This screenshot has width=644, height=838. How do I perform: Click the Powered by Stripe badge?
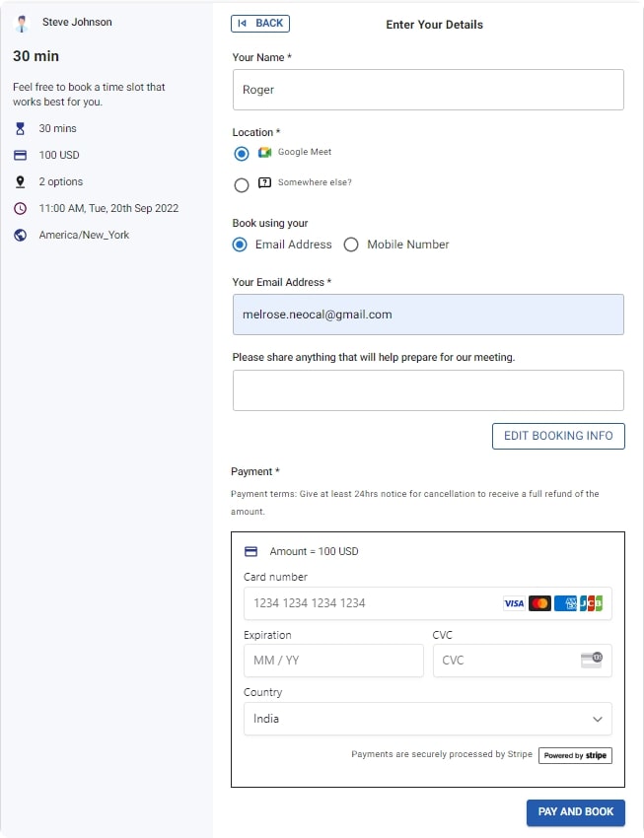[x=575, y=756]
